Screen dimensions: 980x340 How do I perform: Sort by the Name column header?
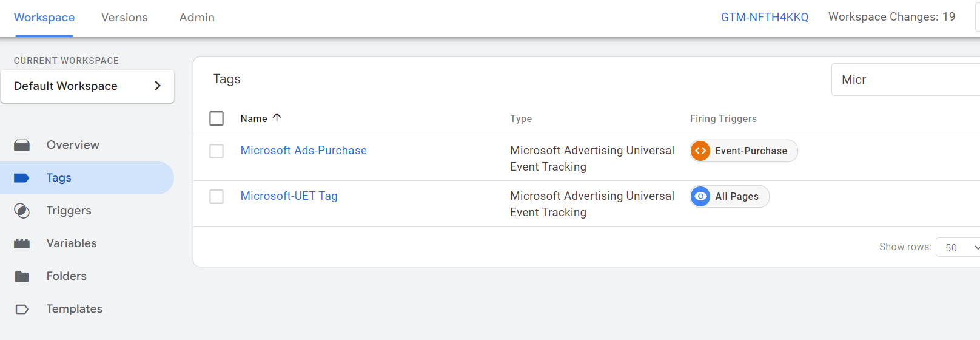(253, 118)
